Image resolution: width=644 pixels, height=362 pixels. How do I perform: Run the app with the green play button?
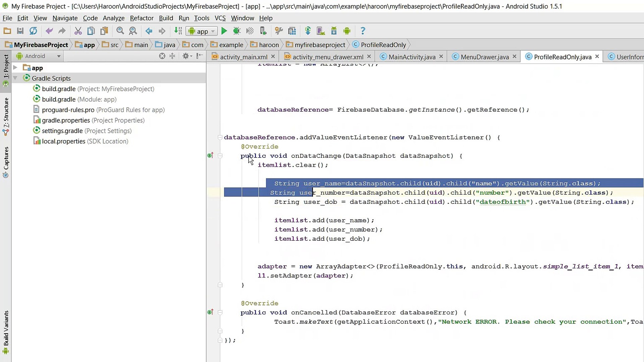click(224, 31)
